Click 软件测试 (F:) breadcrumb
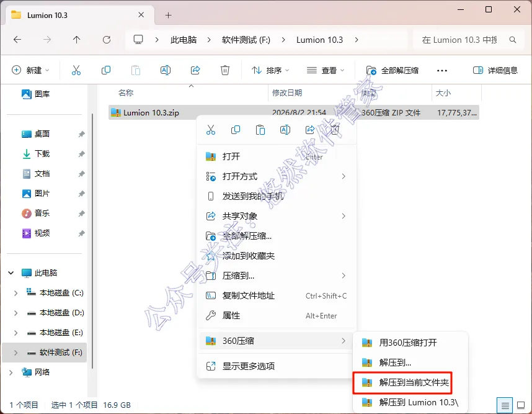The width and height of the screenshot is (532, 414). (246, 40)
